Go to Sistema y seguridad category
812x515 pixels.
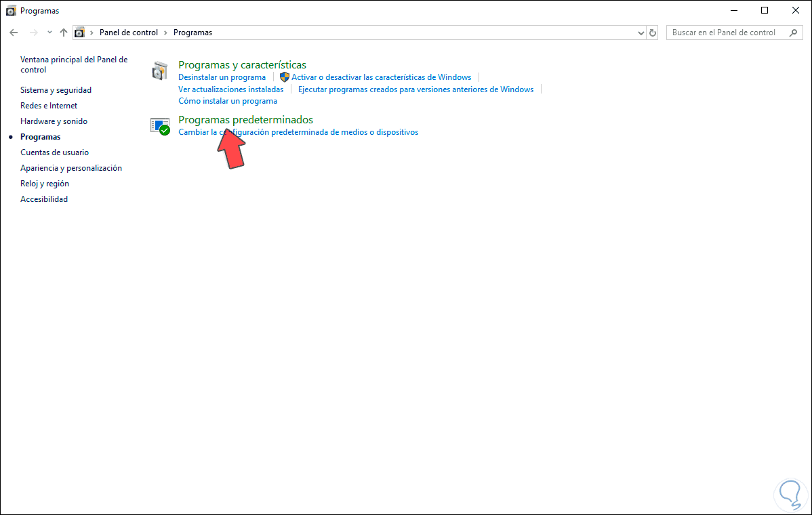(x=56, y=90)
